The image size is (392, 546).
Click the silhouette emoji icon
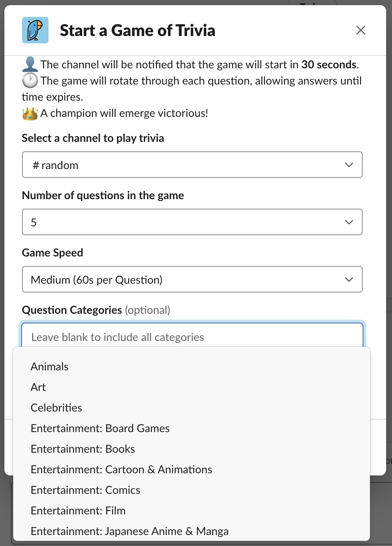pyautogui.click(x=30, y=64)
